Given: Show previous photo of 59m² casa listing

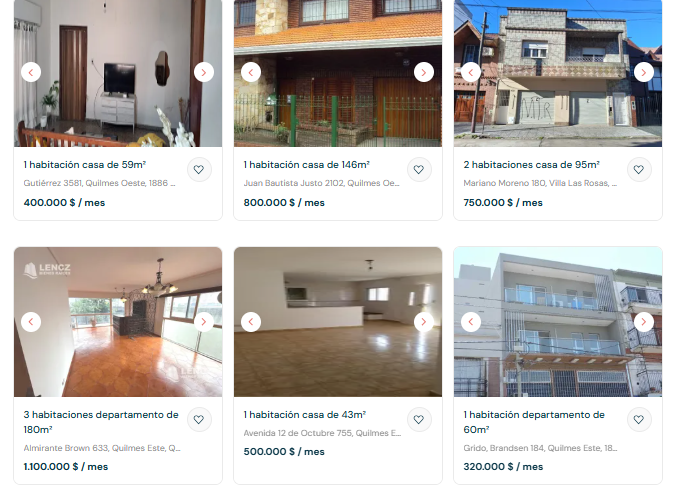Looking at the screenshot, I should click(x=31, y=72).
